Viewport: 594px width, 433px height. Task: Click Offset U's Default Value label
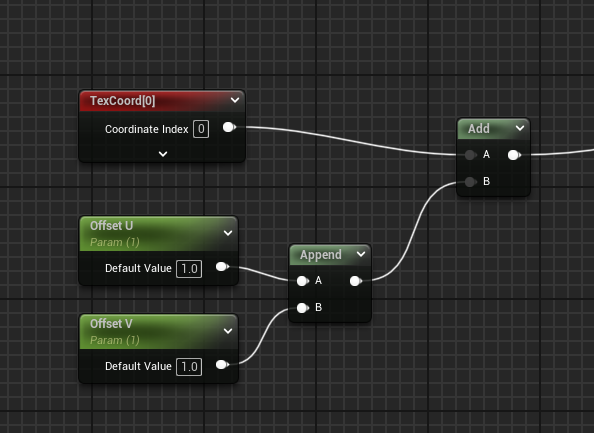click(x=138, y=268)
